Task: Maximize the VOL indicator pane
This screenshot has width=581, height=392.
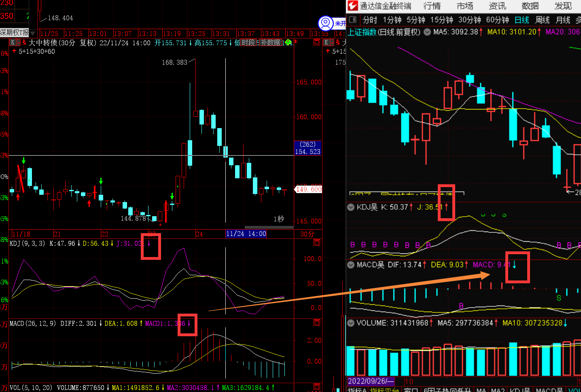Action: tap(317, 387)
